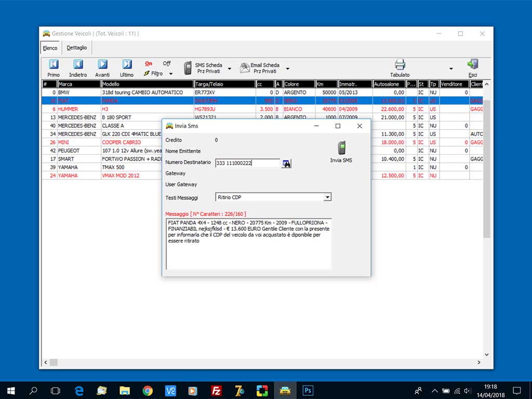Select MERCEDES-BENZ B 180 SPORT row
Image resolution: width=532 pixels, height=399 pixels.
click(102, 117)
